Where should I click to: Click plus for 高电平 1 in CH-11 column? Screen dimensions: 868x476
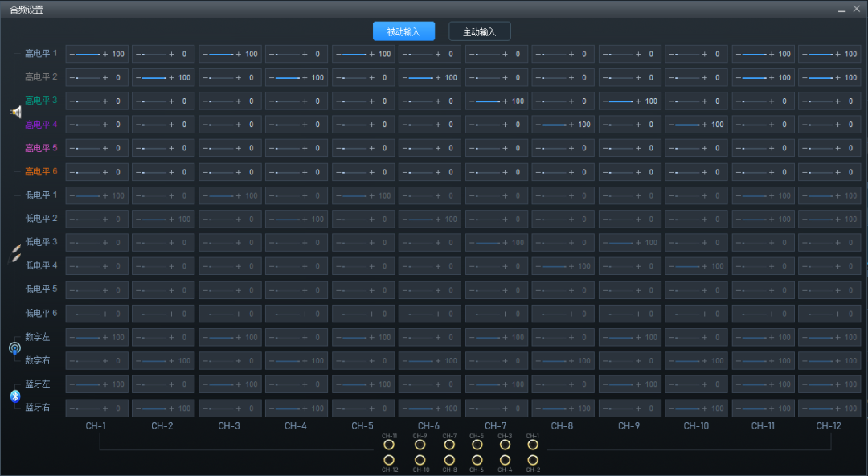coord(772,55)
